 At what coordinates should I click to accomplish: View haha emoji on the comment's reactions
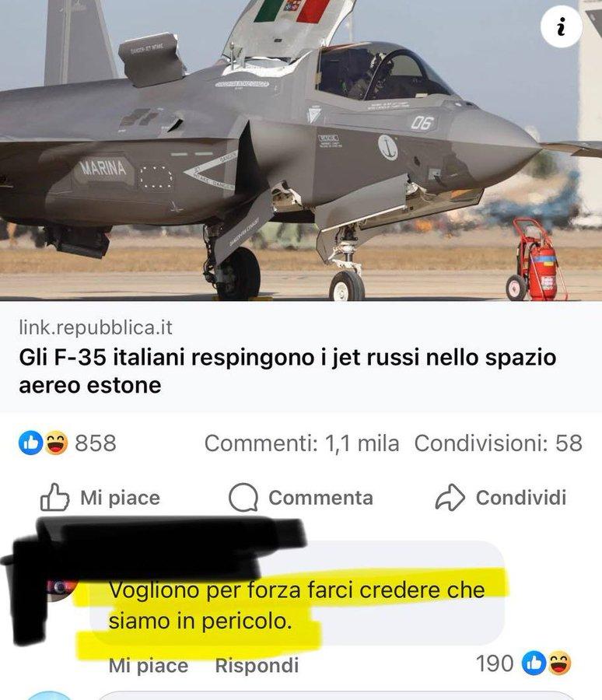click(x=559, y=663)
